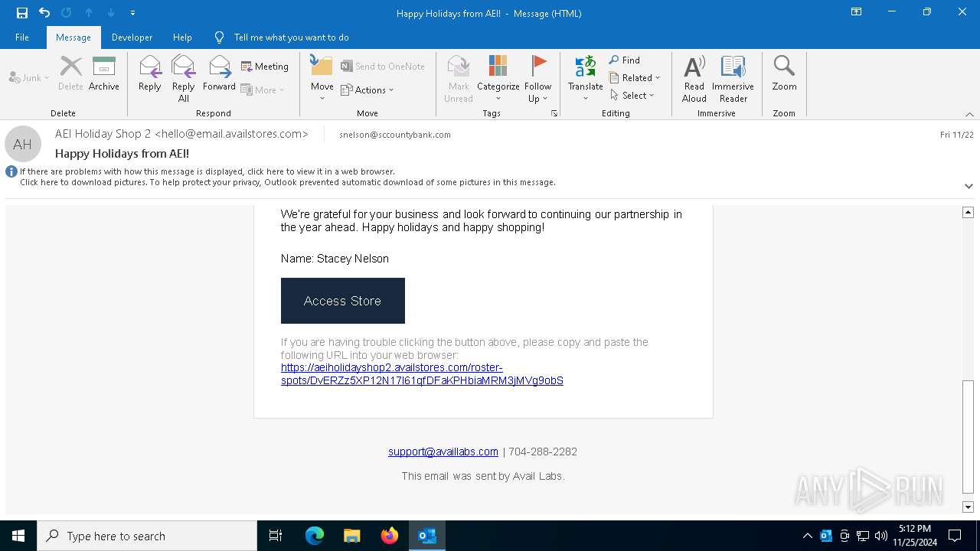Image resolution: width=980 pixels, height=551 pixels.
Task: Open the Help ribbon tab
Action: pyautogui.click(x=182, y=37)
